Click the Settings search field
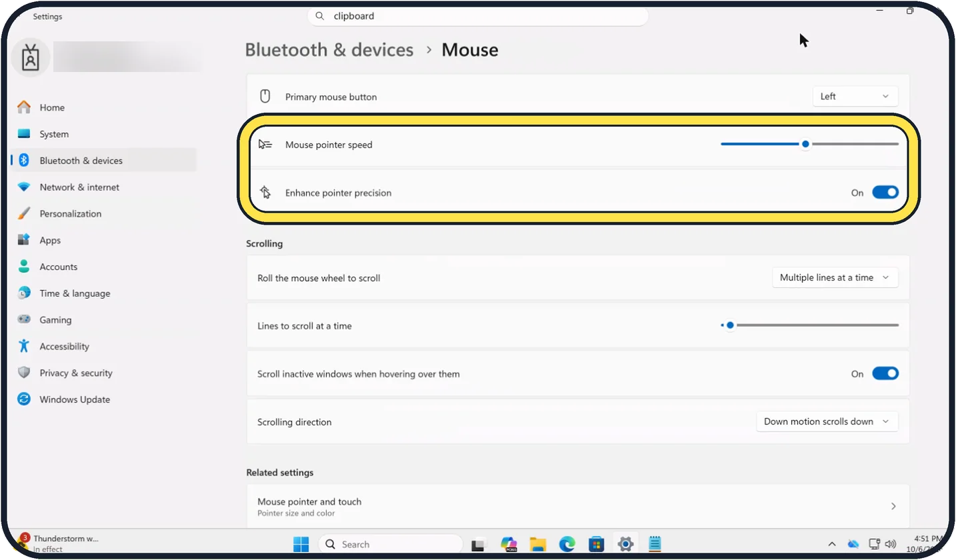This screenshot has height=560, width=956. [478, 16]
